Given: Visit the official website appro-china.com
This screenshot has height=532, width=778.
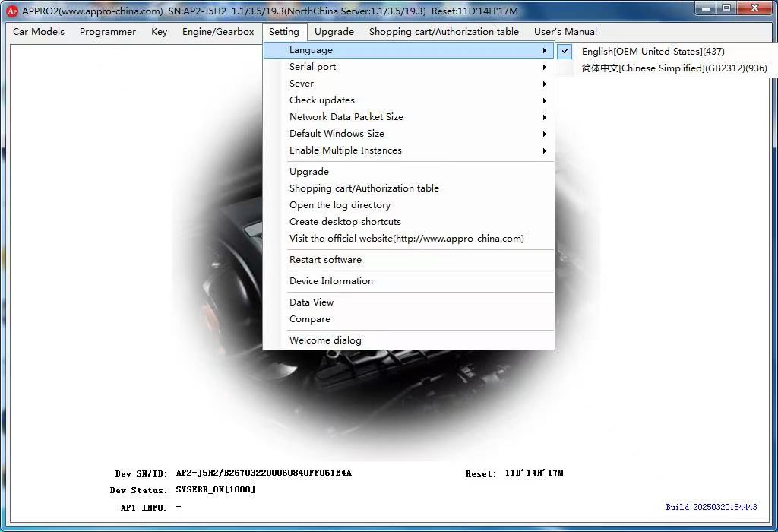Looking at the screenshot, I should [406, 239].
